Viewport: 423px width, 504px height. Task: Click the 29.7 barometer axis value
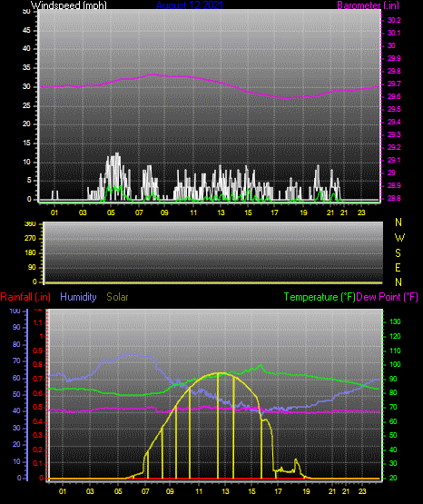pos(394,84)
